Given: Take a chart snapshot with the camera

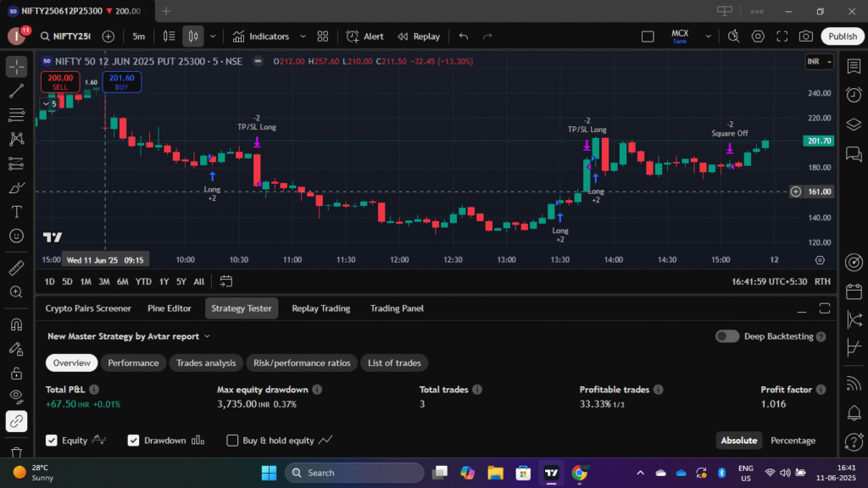Looking at the screenshot, I should coord(806,36).
